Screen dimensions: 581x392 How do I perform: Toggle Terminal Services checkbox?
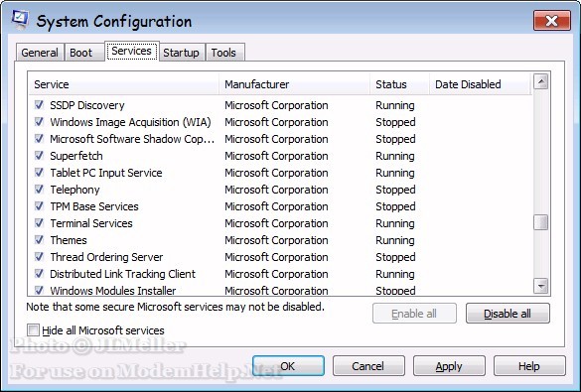click(x=39, y=223)
